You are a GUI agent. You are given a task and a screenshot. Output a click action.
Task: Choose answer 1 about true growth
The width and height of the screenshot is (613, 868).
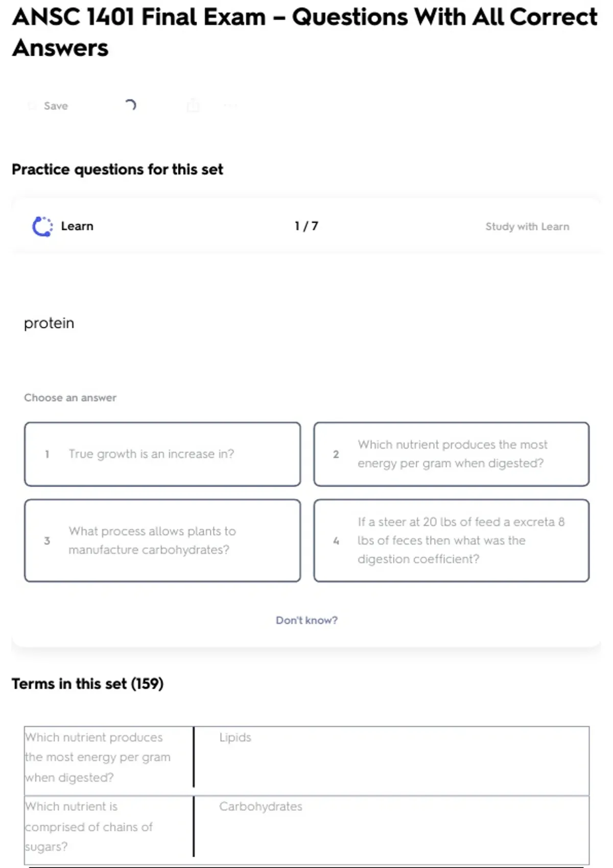coord(162,454)
